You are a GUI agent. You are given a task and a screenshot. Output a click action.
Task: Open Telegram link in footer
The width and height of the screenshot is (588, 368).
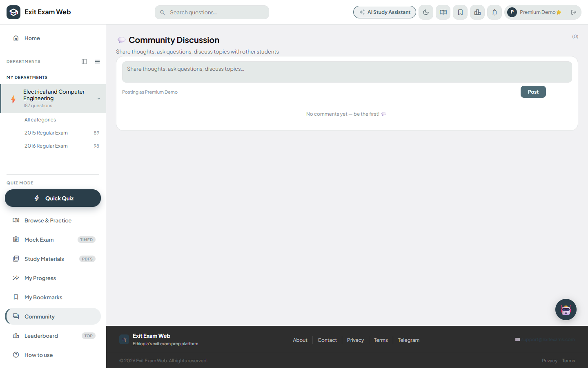click(x=409, y=340)
